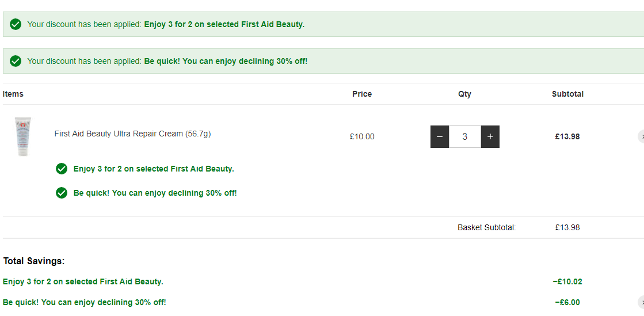This screenshot has height=316, width=644.
Task: Click the 3 for 2 line in Total Savings
Action: (83, 282)
